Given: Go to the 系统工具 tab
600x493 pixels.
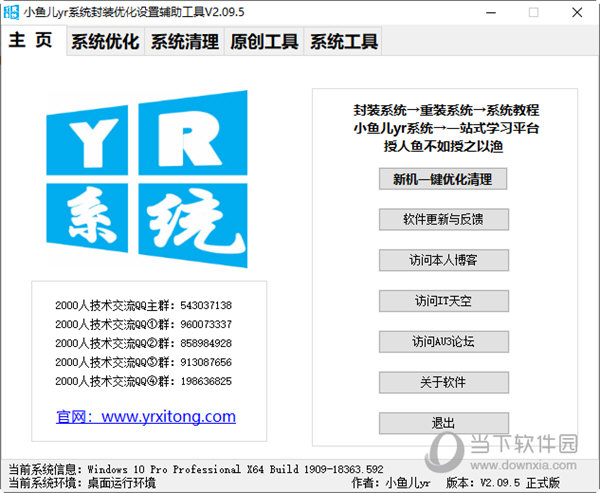Looking at the screenshot, I should click(x=344, y=41).
